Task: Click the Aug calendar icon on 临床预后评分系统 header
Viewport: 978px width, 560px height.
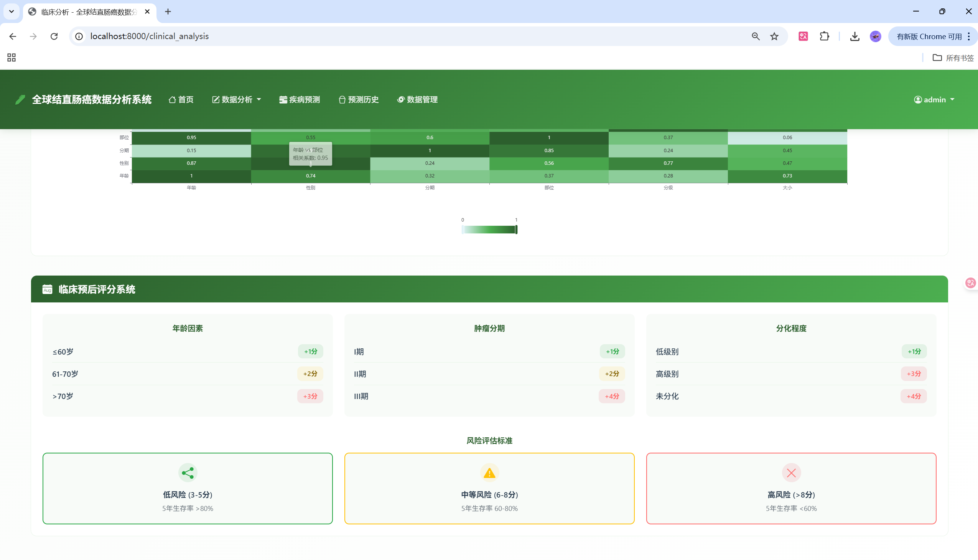Action: point(47,289)
